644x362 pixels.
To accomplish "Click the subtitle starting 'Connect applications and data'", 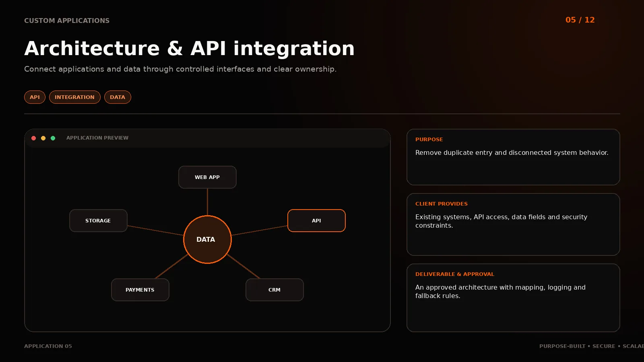I will (x=180, y=69).
